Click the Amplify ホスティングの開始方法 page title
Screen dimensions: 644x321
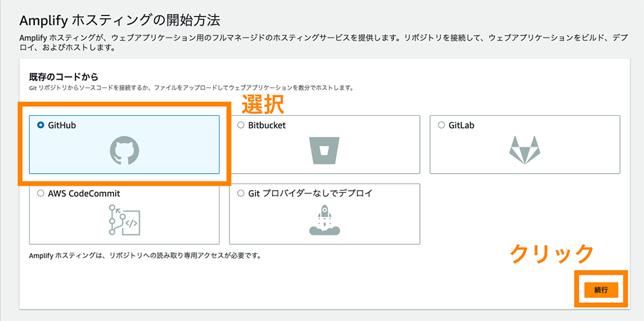[x=120, y=21]
